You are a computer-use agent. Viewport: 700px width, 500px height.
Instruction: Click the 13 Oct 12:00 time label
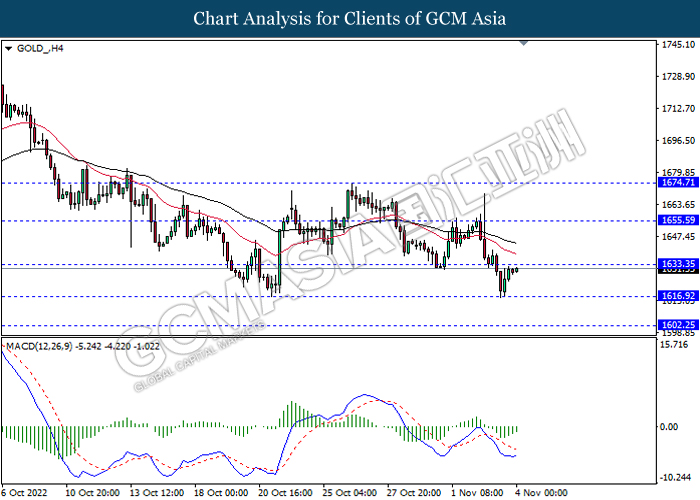157,492
